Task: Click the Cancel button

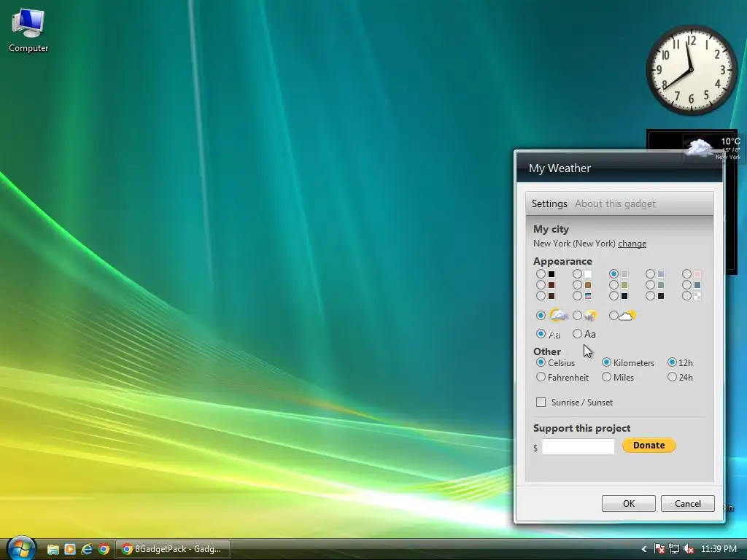Action: tap(687, 503)
